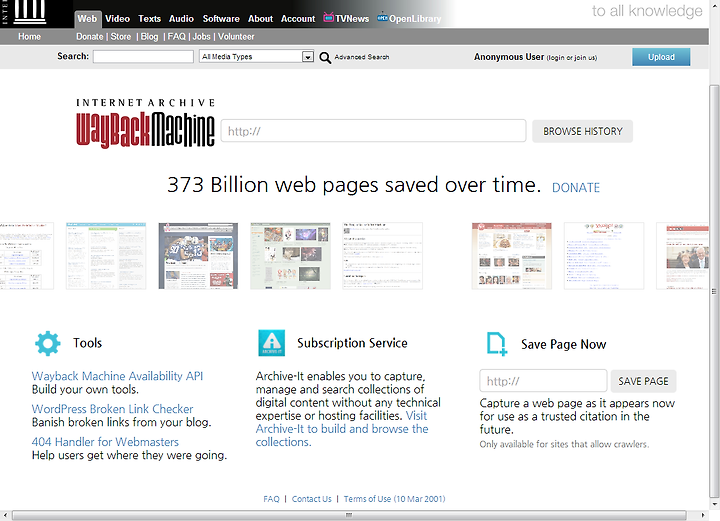
Task: Go to the Home link
Action: [29, 37]
